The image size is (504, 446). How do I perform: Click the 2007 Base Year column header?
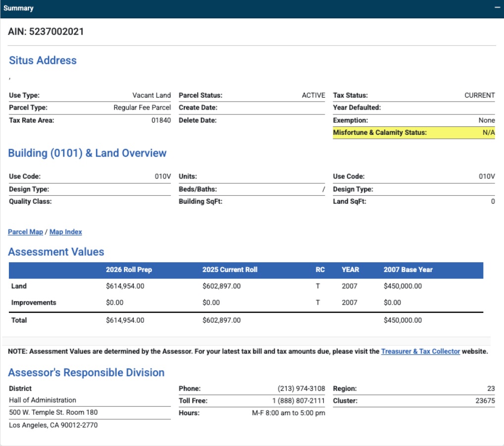[408, 270]
